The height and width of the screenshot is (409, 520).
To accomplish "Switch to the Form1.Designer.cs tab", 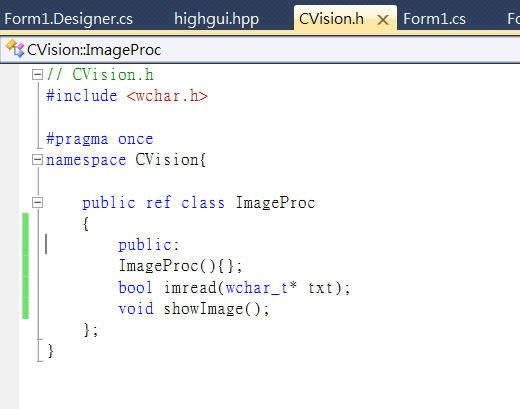I will 69,19.
